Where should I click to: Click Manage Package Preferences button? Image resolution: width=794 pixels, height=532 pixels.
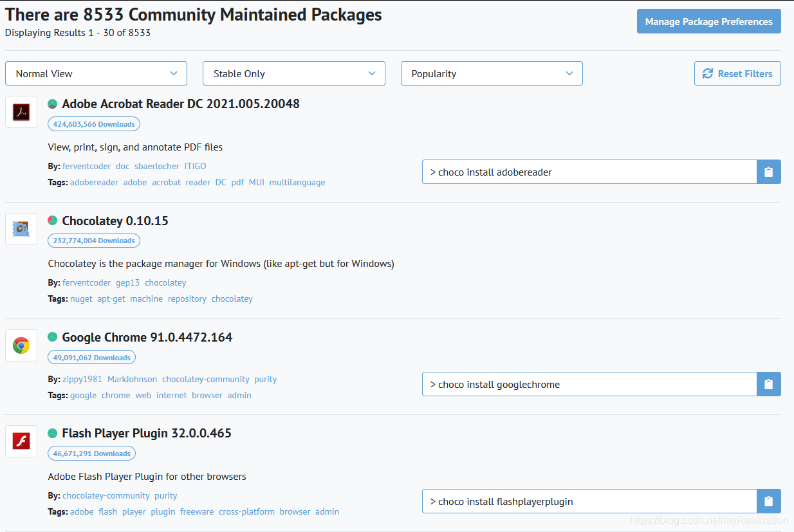(709, 21)
